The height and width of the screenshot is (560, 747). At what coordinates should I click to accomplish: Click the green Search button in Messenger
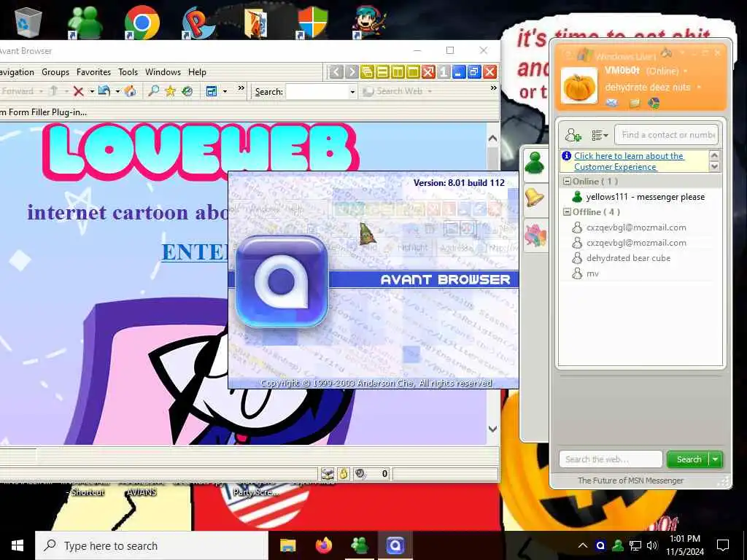coord(689,459)
